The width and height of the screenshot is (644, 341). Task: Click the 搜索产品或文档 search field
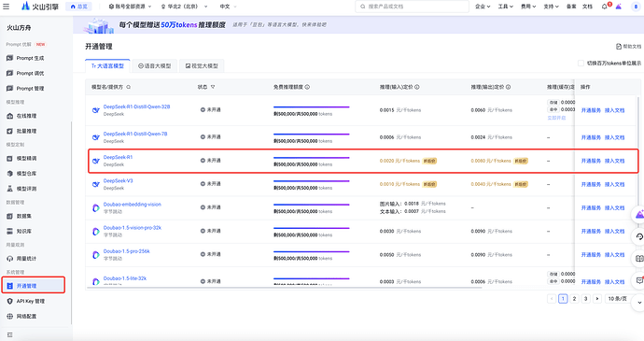[412, 7]
